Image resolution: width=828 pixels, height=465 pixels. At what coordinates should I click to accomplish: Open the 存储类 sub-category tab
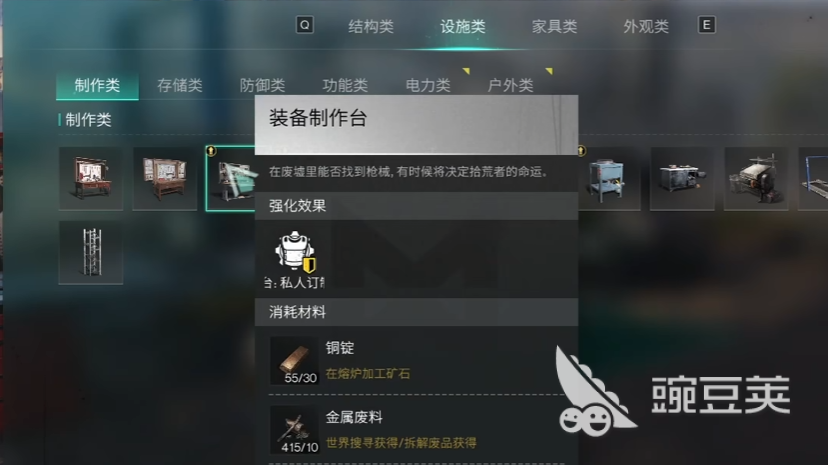(180, 85)
